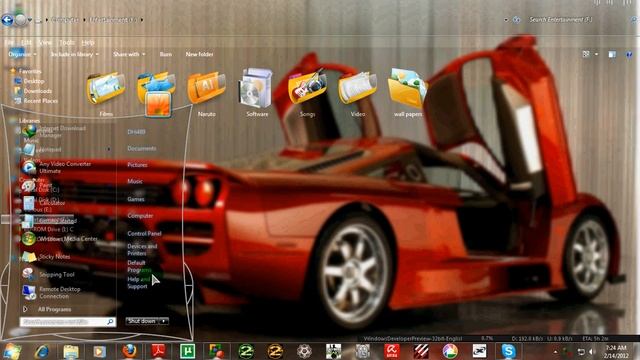Click the New folder button
The height and width of the screenshot is (360, 640).
(199, 54)
